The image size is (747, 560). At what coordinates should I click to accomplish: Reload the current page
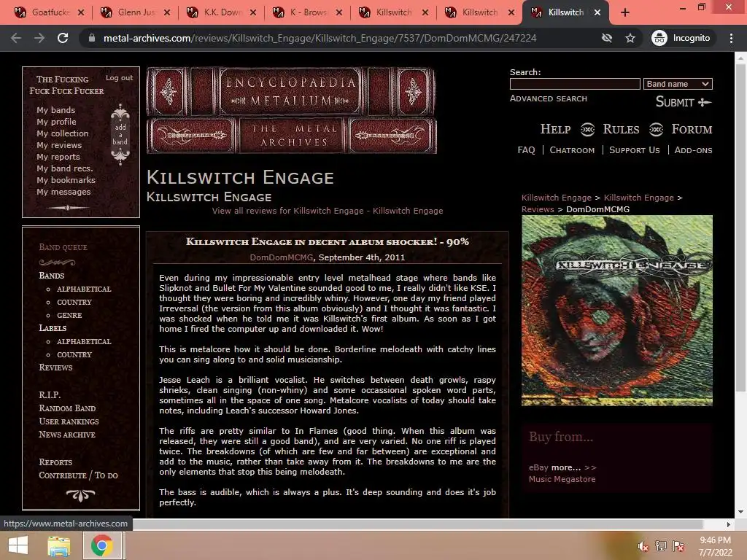click(x=63, y=38)
